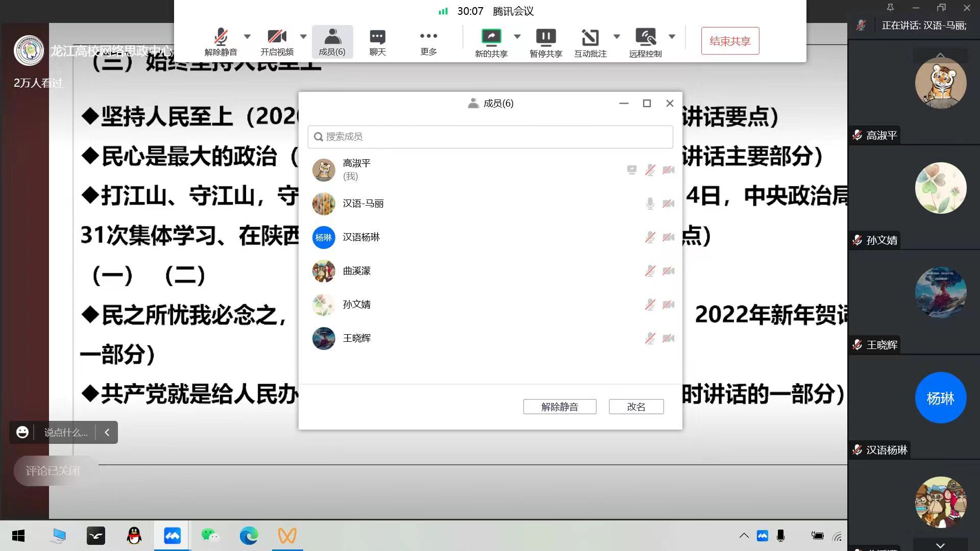Viewport: 980px width, 551px height.
Task: Click the More (更多) options icon
Action: tap(428, 36)
